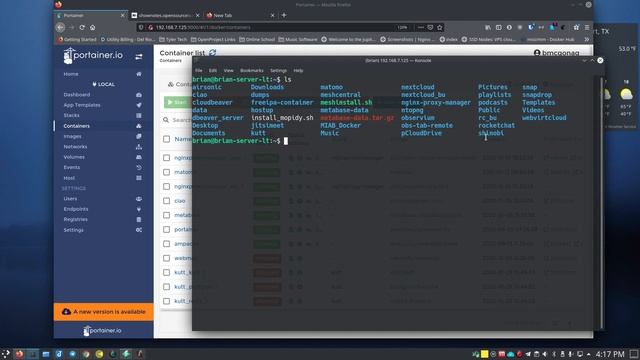
Task: Click the Users icon in sidebar
Action: 139,199
